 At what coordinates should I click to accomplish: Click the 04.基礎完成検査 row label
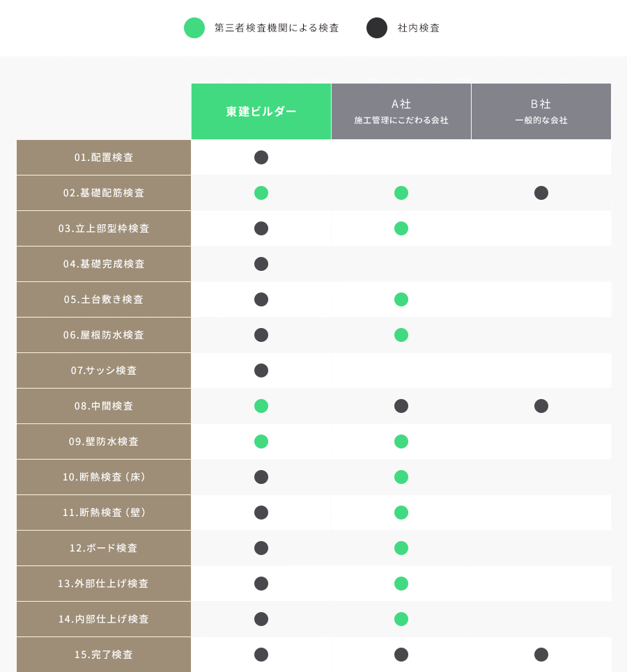pos(104,264)
